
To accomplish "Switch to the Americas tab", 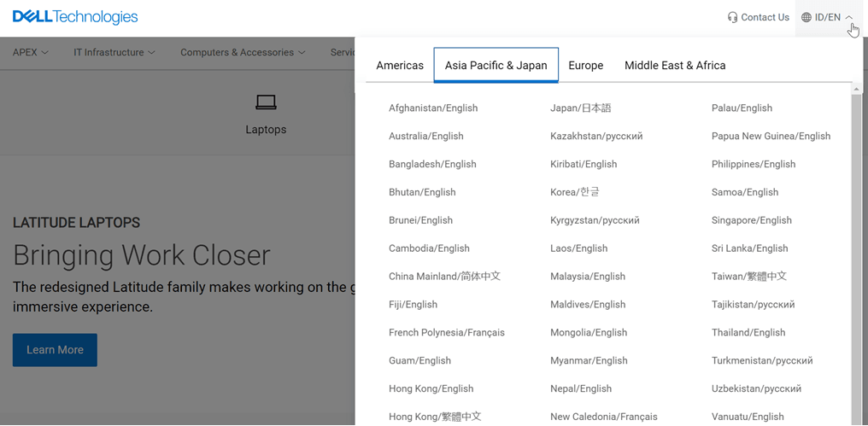I will click(400, 65).
